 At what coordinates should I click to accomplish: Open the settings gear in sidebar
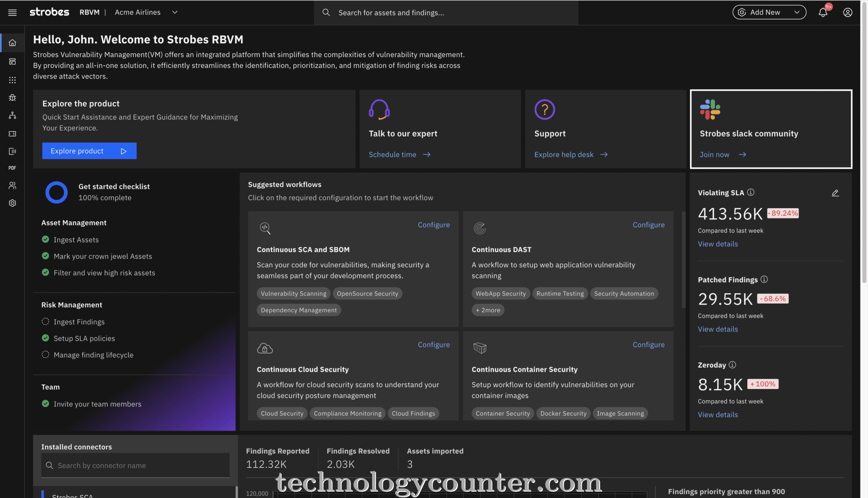coord(12,203)
